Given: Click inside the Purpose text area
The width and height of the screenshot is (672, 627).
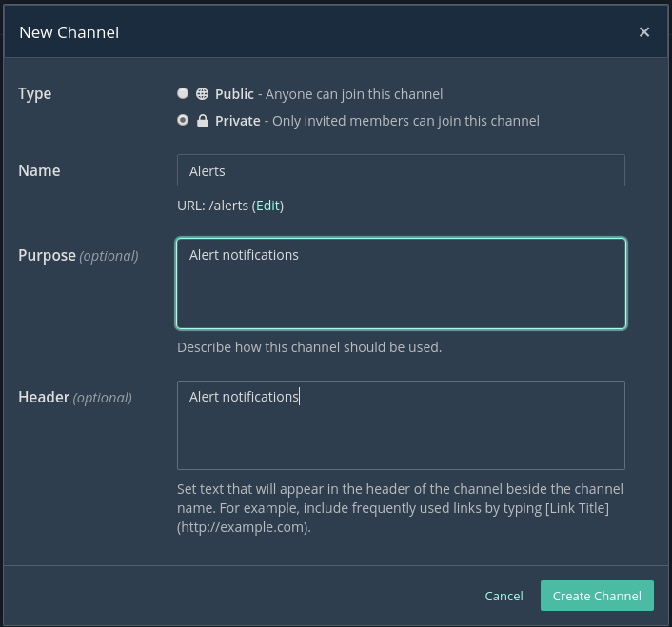Looking at the screenshot, I should 401,284.
